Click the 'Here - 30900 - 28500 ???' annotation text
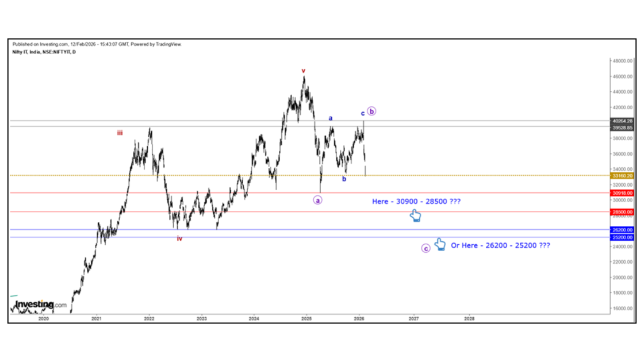 pos(416,202)
